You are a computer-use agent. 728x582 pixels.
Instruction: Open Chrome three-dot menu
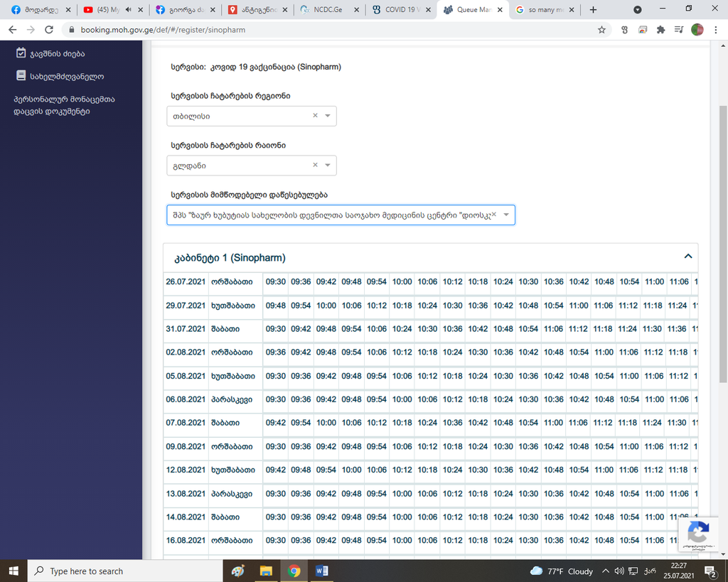(715, 30)
